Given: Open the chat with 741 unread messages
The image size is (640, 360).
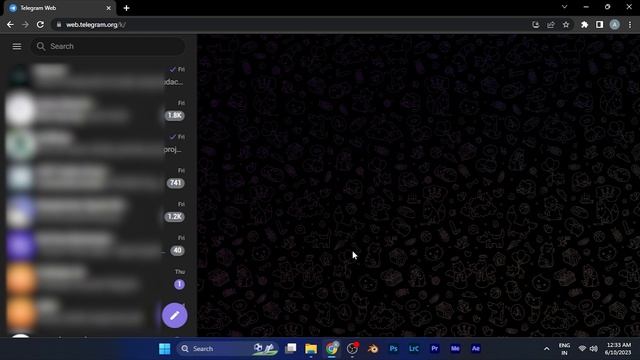Looking at the screenshot, I should pyautogui.click(x=98, y=177).
